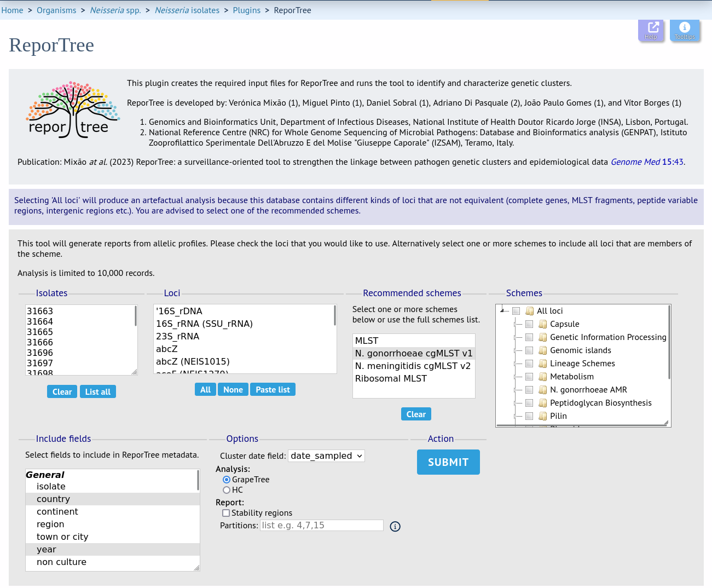712x588 pixels.
Task: Click the Genetic Information Processing folder icon
Action: pos(543,337)
